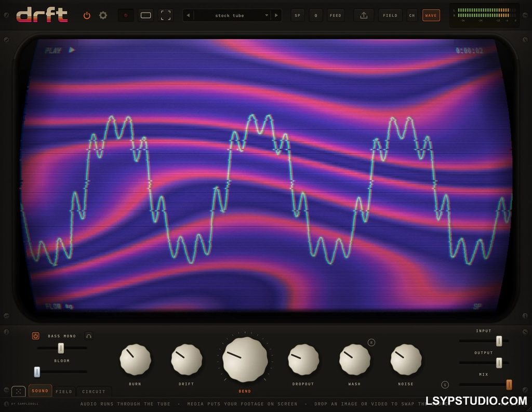Click the fullscreen corner-brackets icon
The width and height of the screenshot is (532, 412).
pyautogui.click(x=166, y=15)
